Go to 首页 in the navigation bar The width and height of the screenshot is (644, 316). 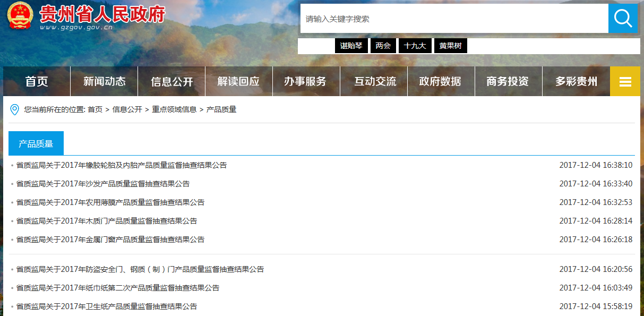click(37, 81)
